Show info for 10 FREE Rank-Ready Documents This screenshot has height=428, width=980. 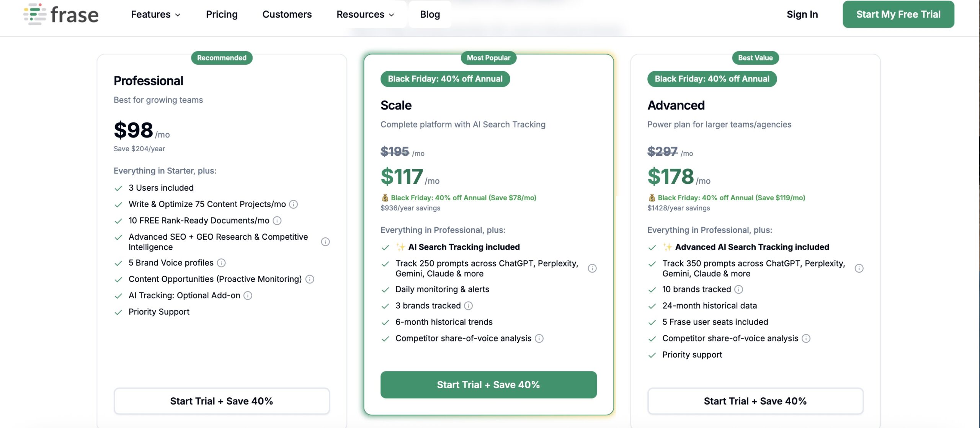pos(277,221)
